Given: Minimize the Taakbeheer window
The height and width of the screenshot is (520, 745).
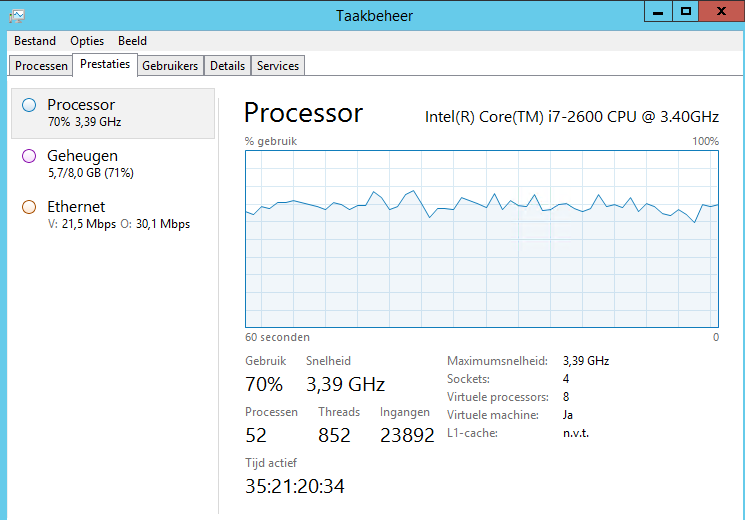Looking at the screenshot, I should click(658, 11).
